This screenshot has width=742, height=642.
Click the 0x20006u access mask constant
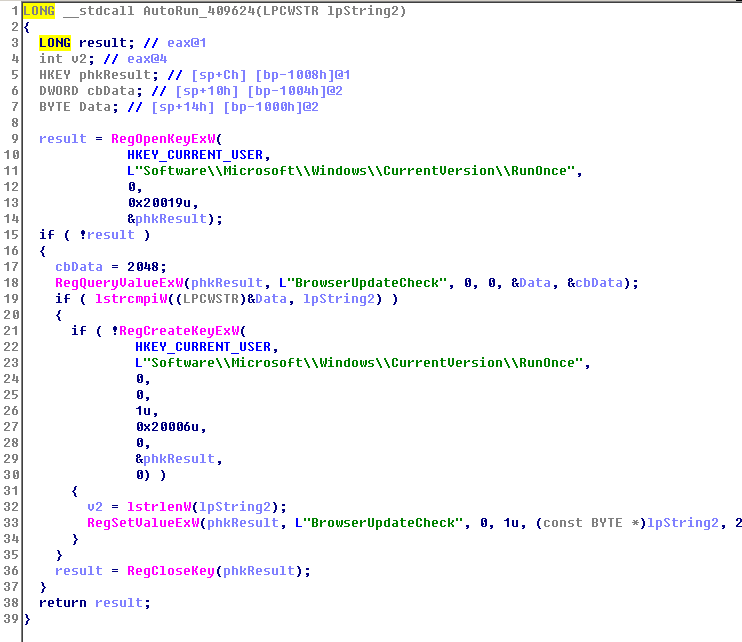tap(167, 427)
